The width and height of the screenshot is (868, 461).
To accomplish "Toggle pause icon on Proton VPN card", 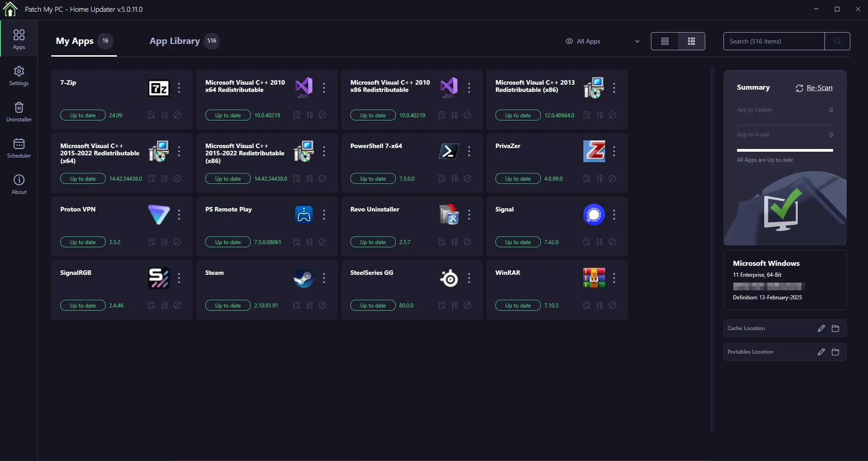I will [x=165, y=242].
